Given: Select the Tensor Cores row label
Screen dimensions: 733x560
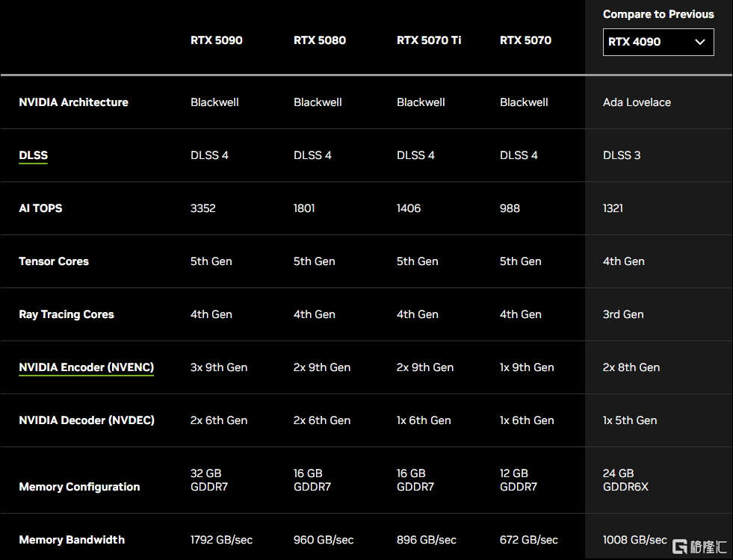Looking at the screenshot, I should click(x=54, y=261).
